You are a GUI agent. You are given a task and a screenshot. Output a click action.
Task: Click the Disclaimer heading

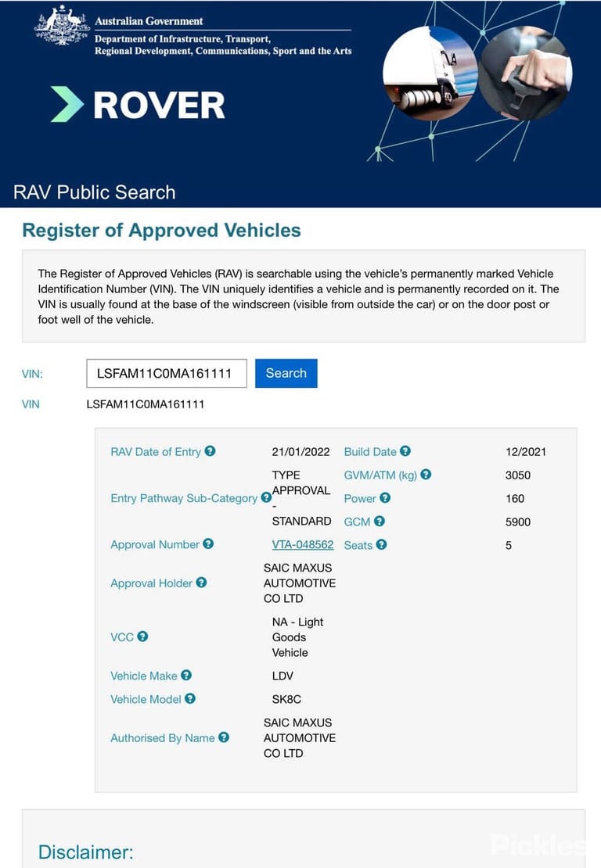coord(86,852)
